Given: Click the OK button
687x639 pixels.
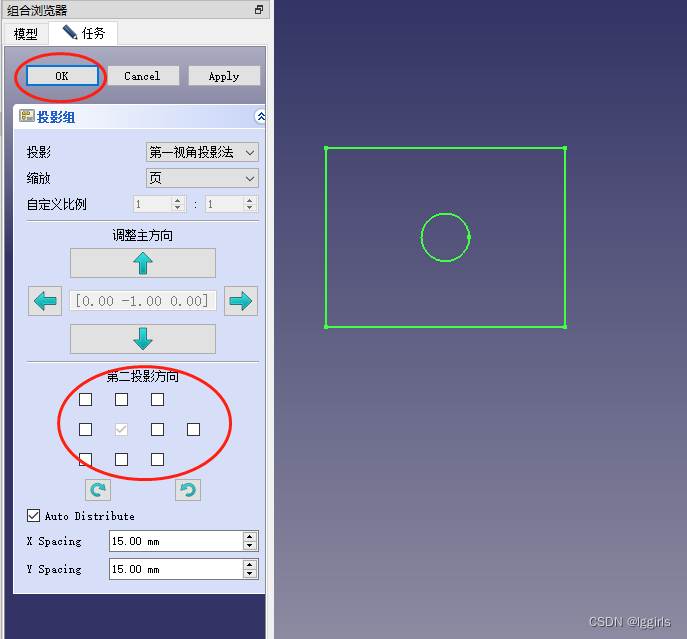Looking at the screenshot, I should click(x=62, y=76).
